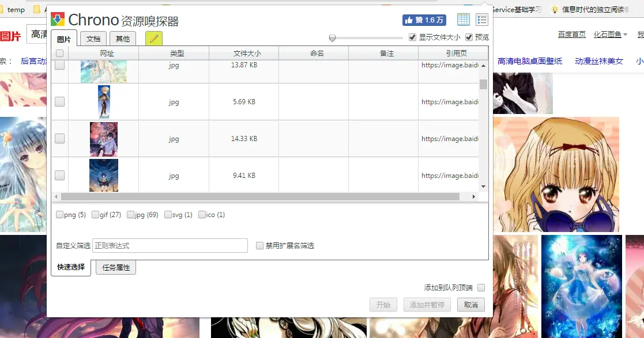Viewport: 644px width, 338px height.
Task: Sort by 文件大小 column header
Action: pyautogui.click(x=244, y=54)
